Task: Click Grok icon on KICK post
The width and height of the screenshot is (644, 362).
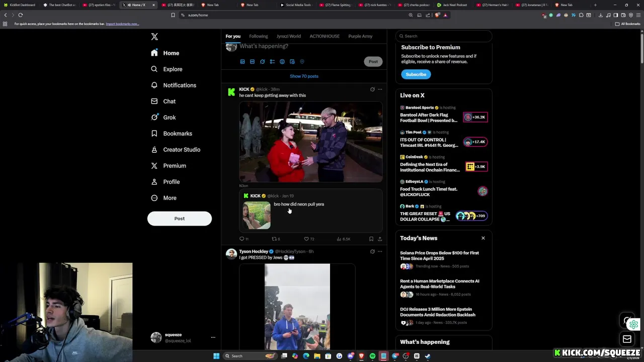Action: 372,89
